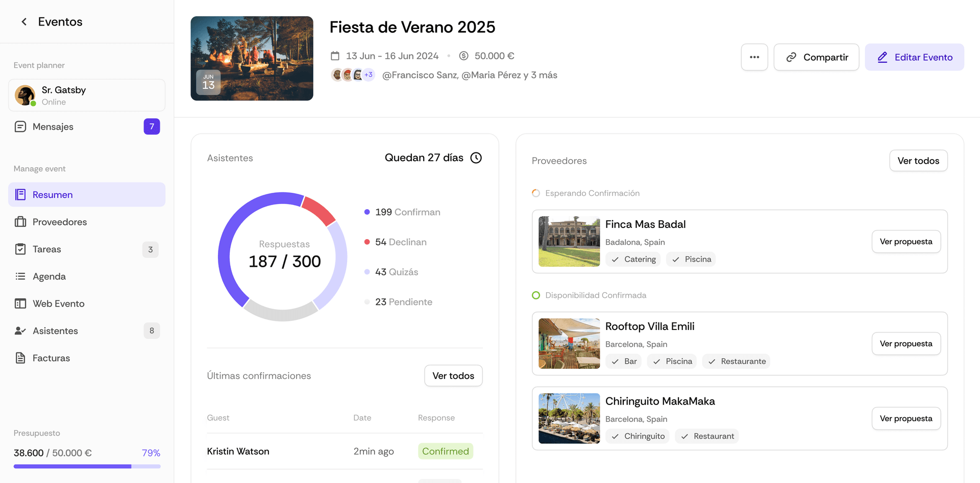Go to Web Evento section
The width and height of the screenshot is (980, 483).
(x=87, y=303)
